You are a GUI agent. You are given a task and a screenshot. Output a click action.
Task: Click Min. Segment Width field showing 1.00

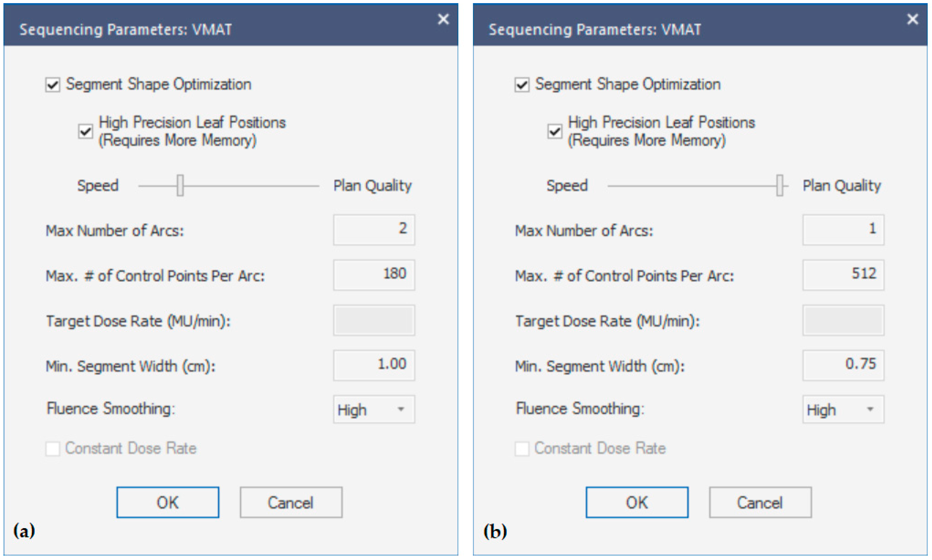point(374,365)
